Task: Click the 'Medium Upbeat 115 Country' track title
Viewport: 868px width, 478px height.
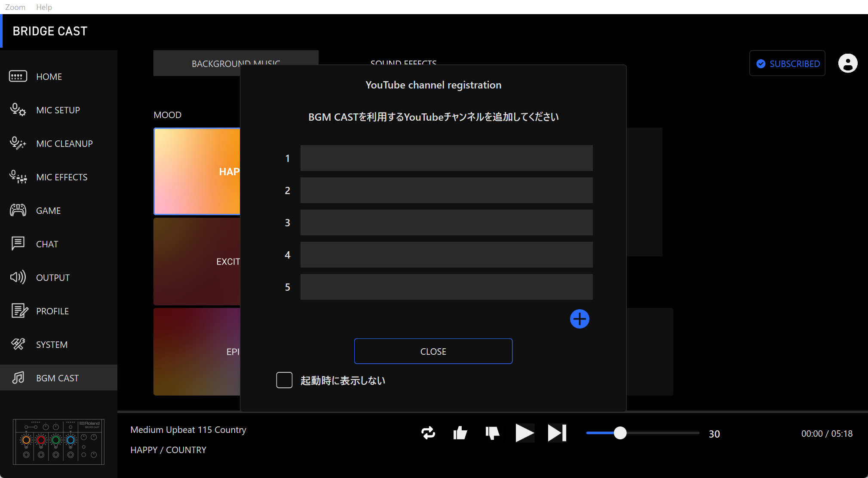Action: [x=188, y=430]
